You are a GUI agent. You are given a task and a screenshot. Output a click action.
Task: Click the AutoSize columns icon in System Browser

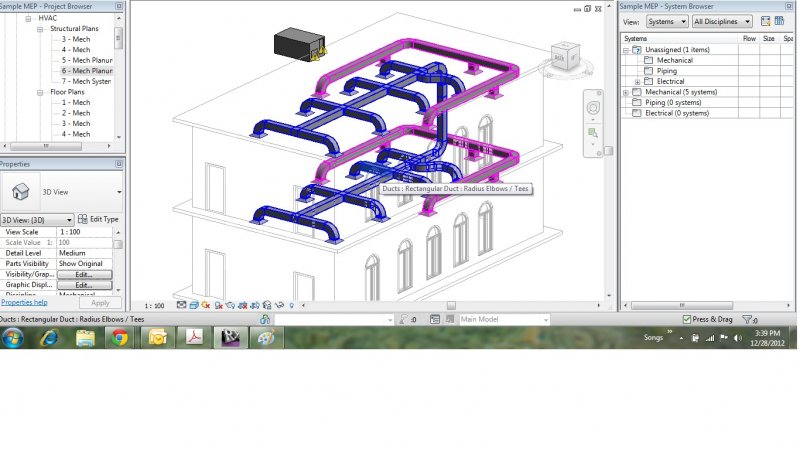[x=767, y=21]
